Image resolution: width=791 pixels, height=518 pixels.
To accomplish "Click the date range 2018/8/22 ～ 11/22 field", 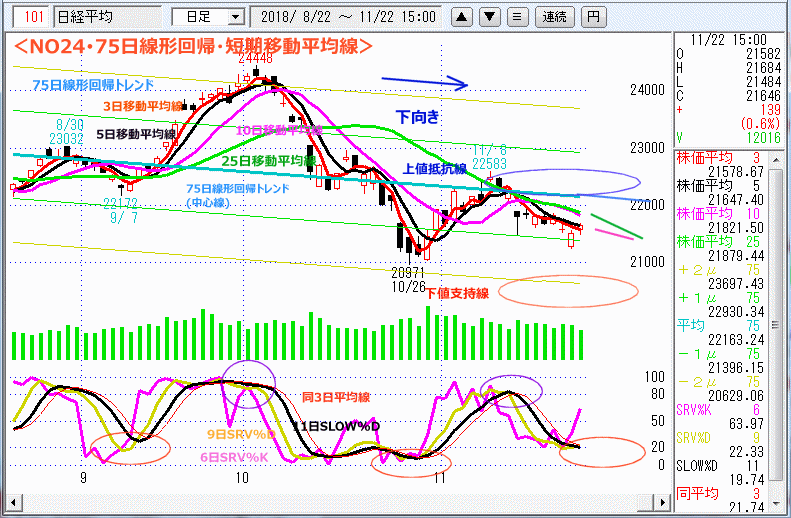I will [x=347, y=16].
